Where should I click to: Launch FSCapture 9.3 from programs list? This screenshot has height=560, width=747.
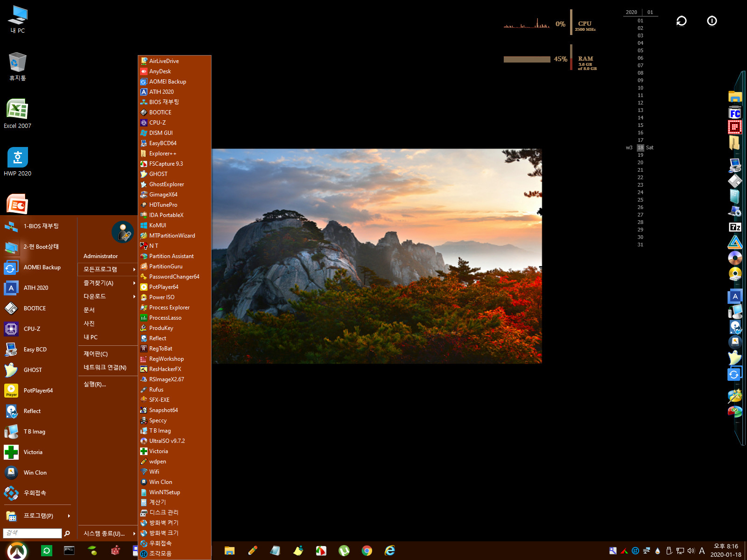[x=175, y=164]
